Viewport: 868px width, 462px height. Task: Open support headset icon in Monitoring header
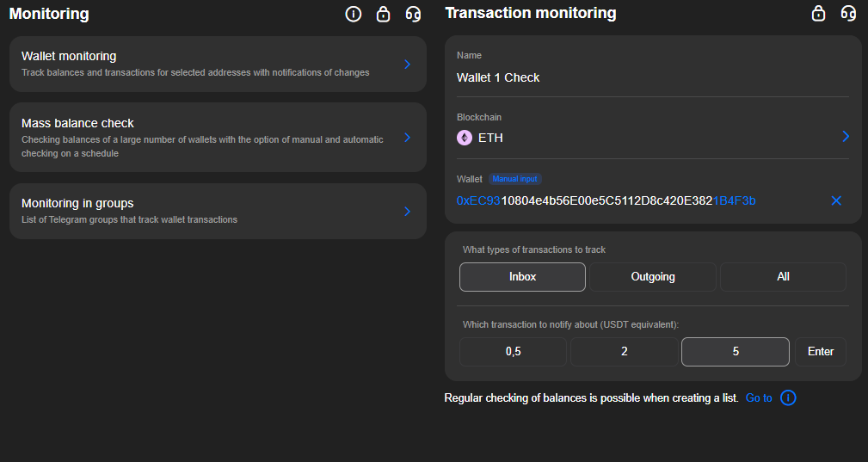click(413, 14)
